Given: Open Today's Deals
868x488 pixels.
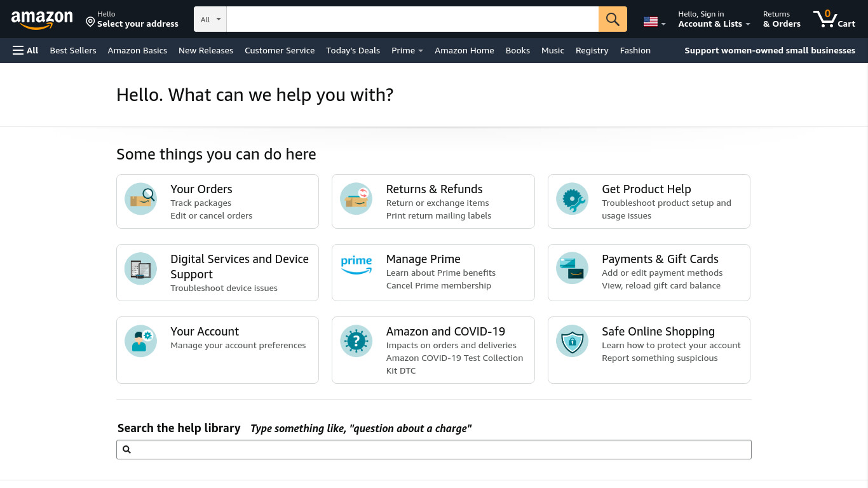Looking at the screenshot, I should pos(353,50).
